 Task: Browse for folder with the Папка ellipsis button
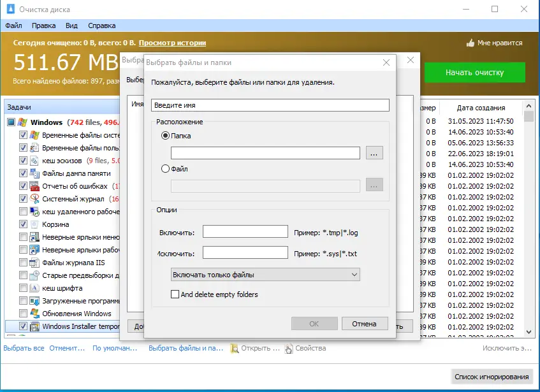[x=374, y=153]
